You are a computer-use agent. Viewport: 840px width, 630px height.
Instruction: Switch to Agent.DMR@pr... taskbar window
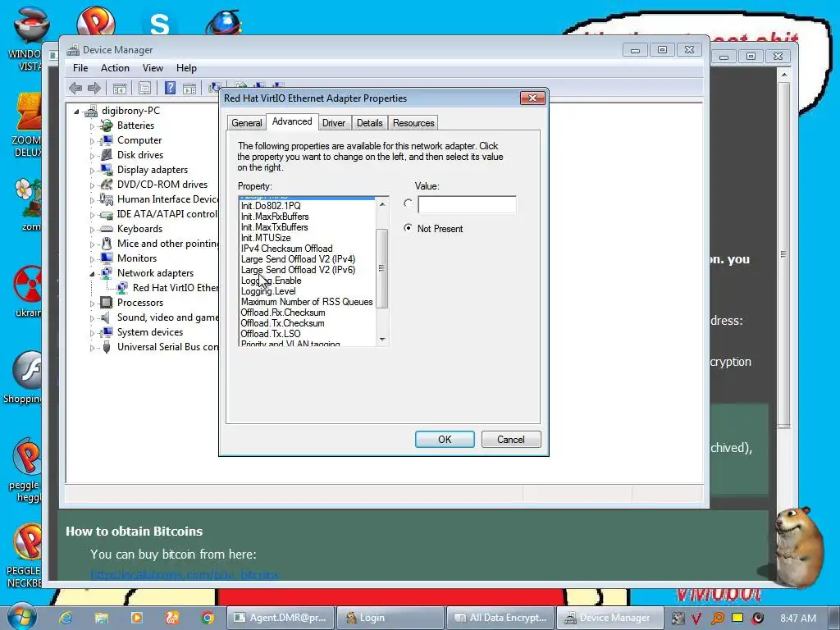pos(281,618)
